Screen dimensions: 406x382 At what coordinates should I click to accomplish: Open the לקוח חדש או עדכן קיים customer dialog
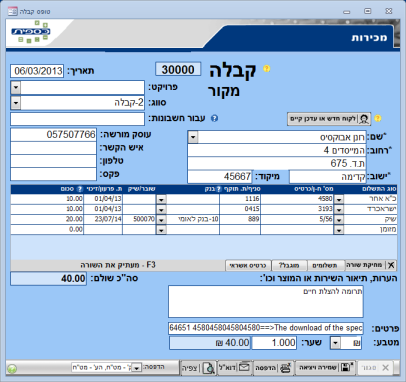[x=329, y=119]
